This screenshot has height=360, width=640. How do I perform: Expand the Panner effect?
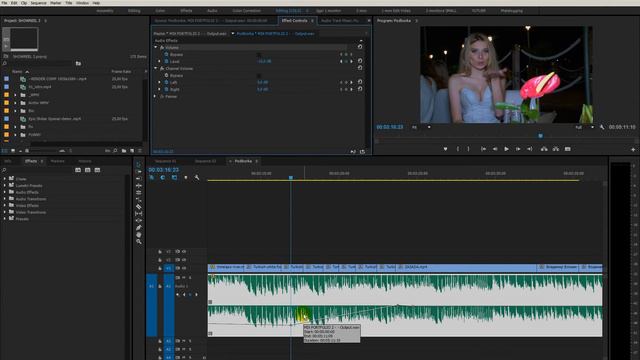[155, 96]
